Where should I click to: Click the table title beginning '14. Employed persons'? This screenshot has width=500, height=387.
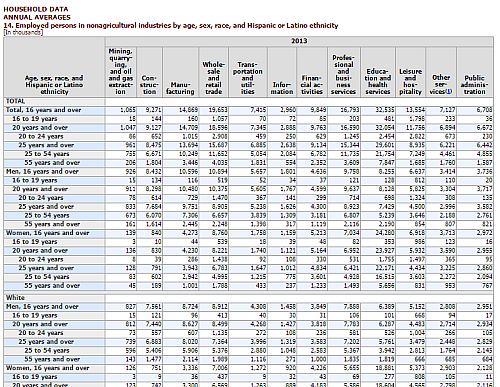[x=171, y=26]
